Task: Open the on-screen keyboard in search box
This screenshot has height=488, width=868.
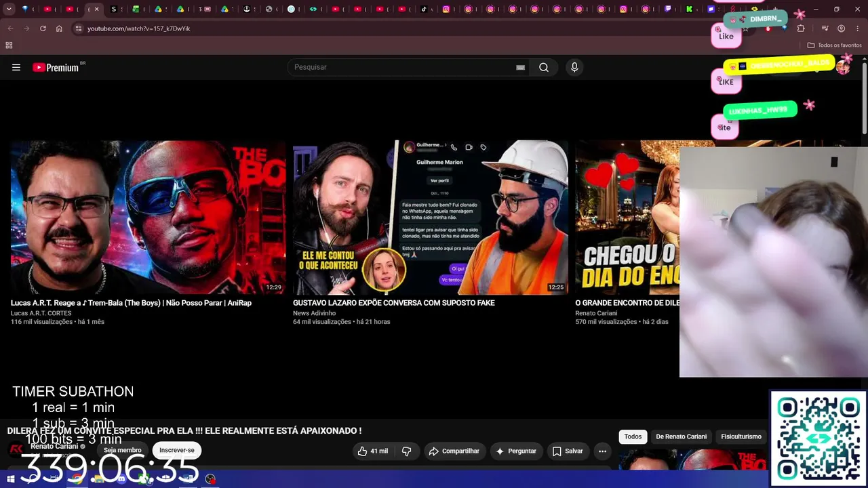Action: [x=520, y=67]
